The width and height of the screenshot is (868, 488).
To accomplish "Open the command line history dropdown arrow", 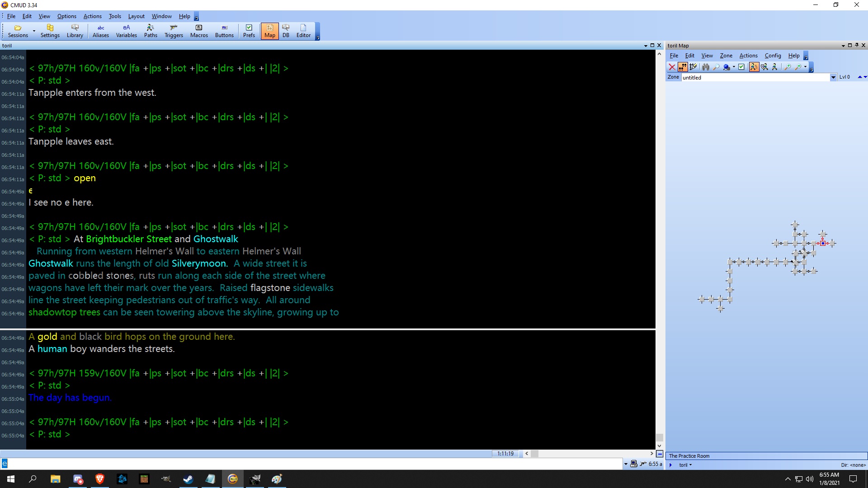I will coord(626,464).
